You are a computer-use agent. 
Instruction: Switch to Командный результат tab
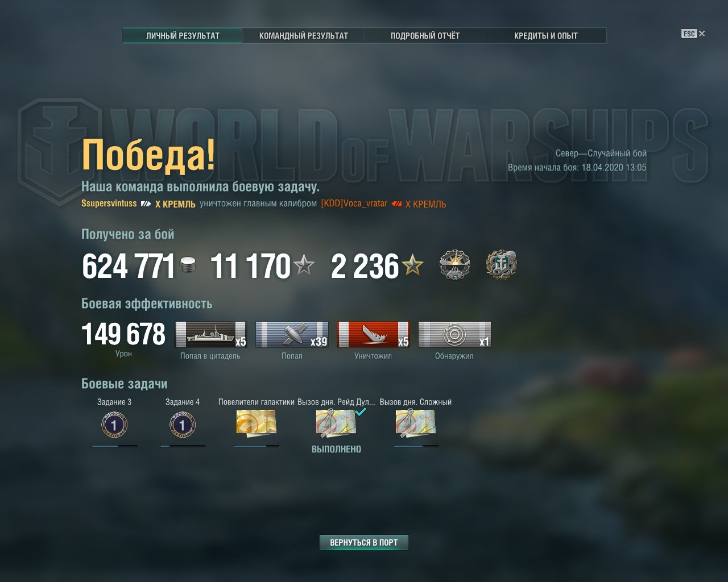click(x=304, y=36)
